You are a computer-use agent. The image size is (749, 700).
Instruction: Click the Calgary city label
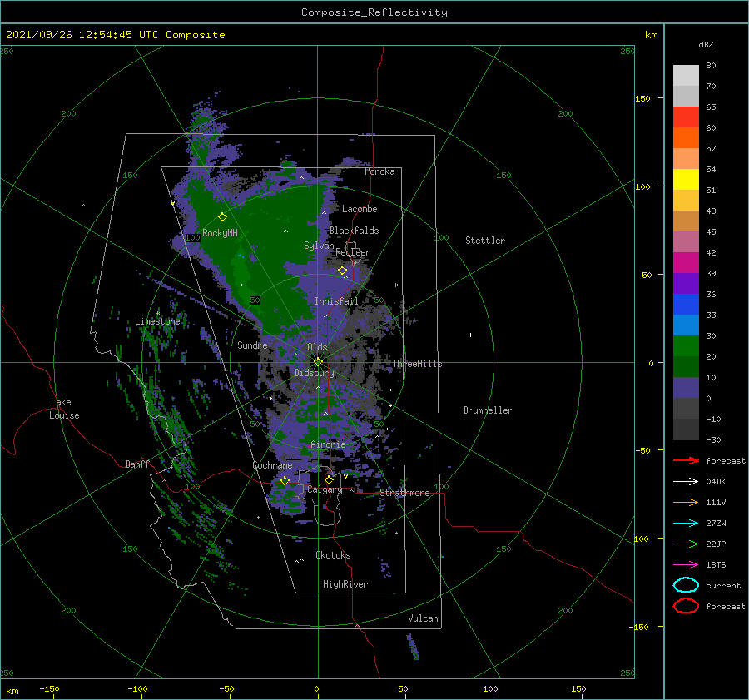tap(325, 489)
